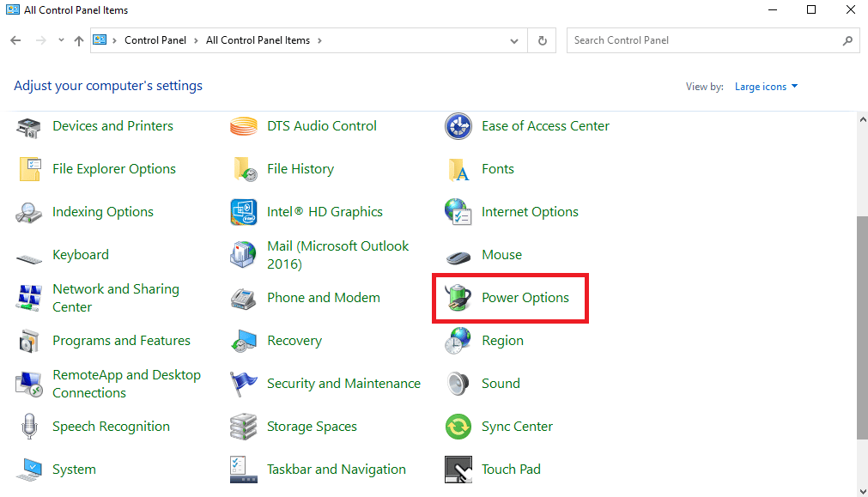Image resolution: width=868 pixels, height=497 pixels.
Task: Go back with the Back arrow
Action: (16, 40)
